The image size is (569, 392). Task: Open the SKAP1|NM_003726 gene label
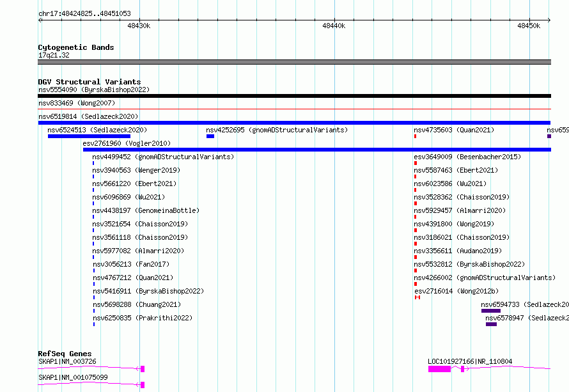(67, 361)
